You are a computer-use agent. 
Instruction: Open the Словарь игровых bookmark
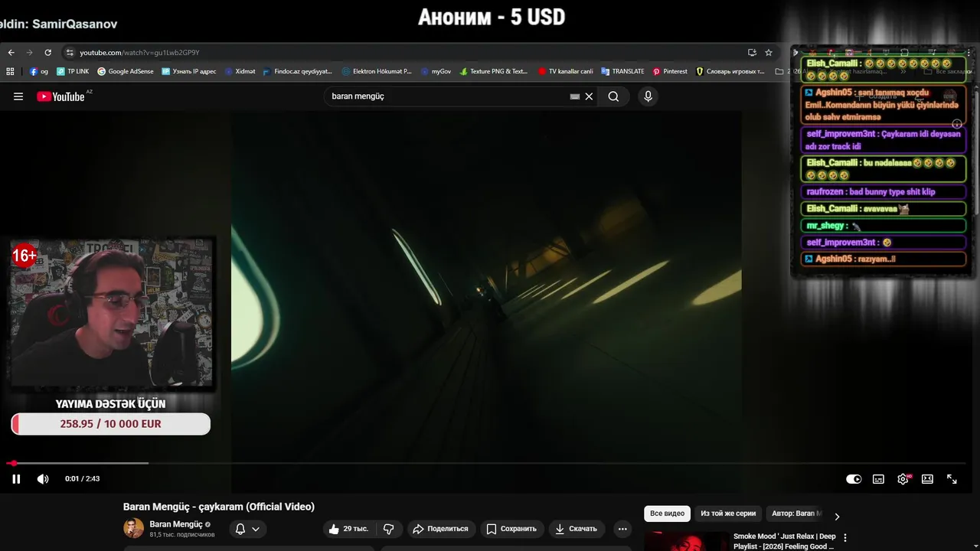pos(730,71)
